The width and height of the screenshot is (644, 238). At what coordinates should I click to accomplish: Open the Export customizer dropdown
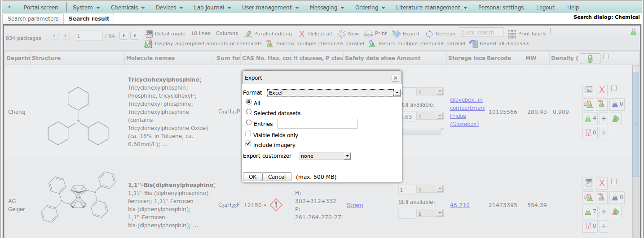[x=324, y=156]
